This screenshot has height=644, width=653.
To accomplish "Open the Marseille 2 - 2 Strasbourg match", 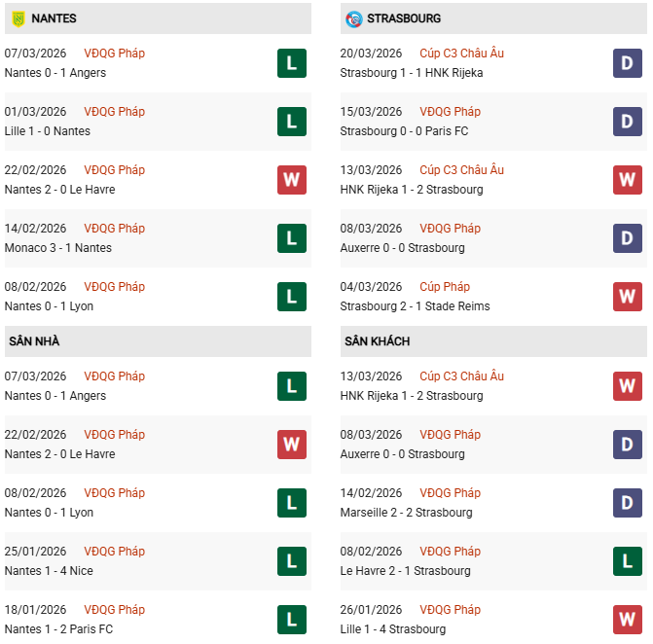I will (406, 513).
